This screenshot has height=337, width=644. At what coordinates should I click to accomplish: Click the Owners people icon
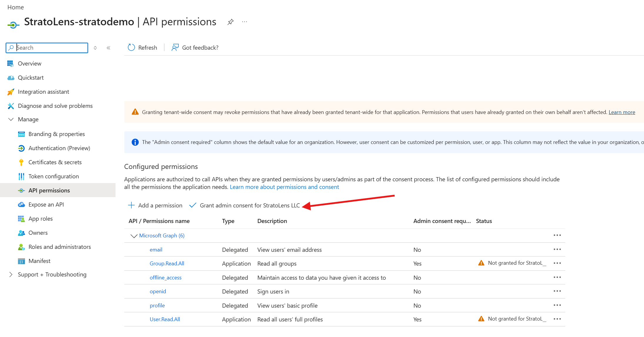[x=21, y=233]
